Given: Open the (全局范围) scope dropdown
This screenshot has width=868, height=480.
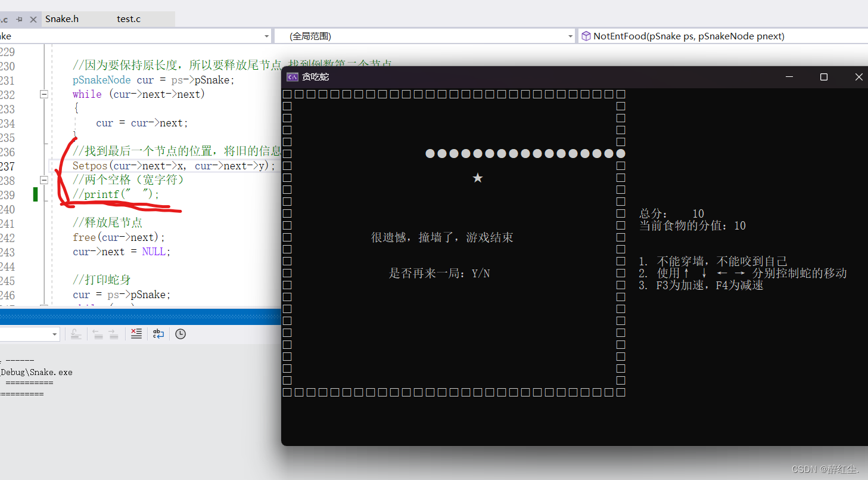Looking at the screenshot, I should (x=425, y=36).
